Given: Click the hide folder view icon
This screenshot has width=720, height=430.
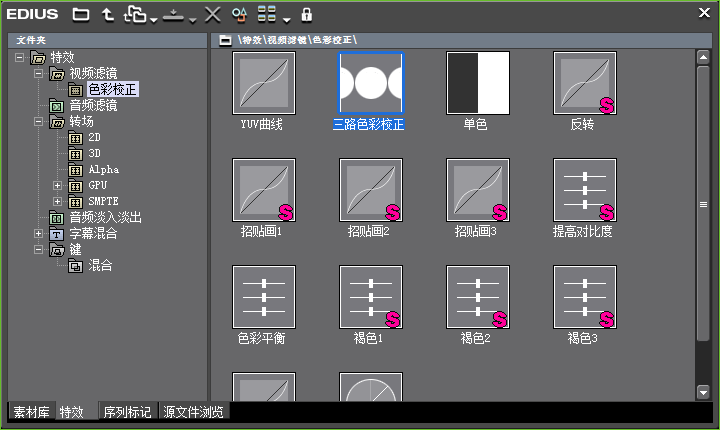Looking at the screenshot, I should (x=81, y=14).
